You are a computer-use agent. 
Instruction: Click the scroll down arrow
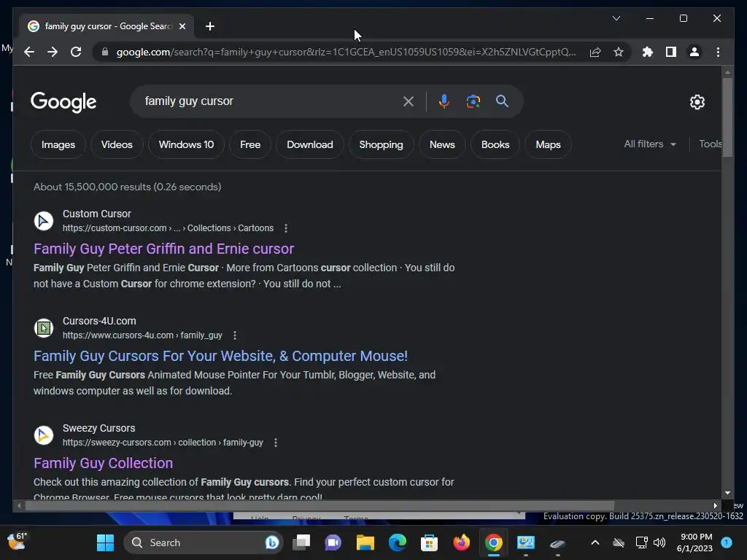click(x=727, y=494)
